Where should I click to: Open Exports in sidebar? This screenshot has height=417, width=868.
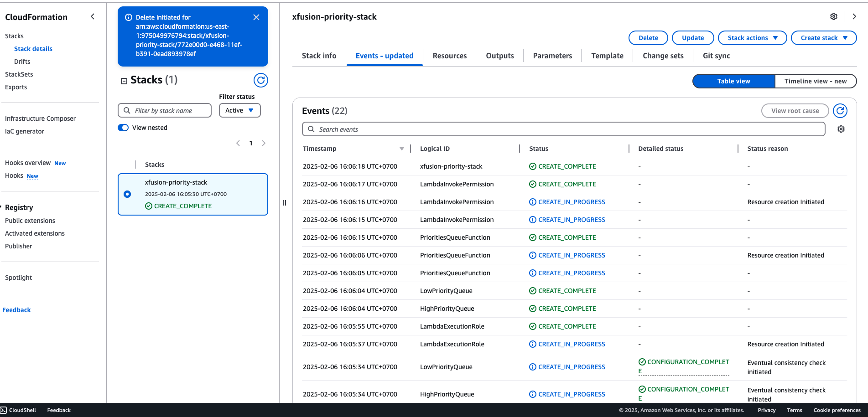tap(16, 87)
